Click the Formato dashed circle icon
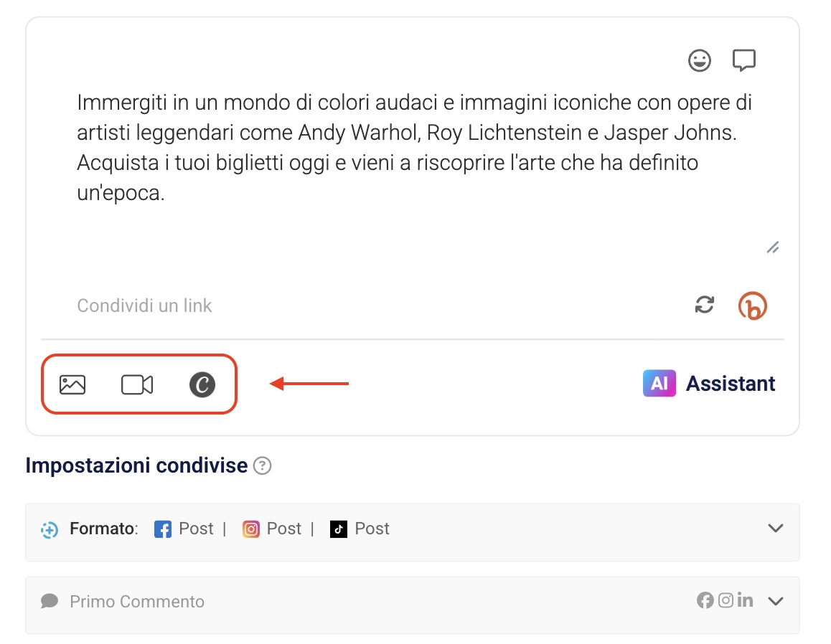 pos(50,530)
